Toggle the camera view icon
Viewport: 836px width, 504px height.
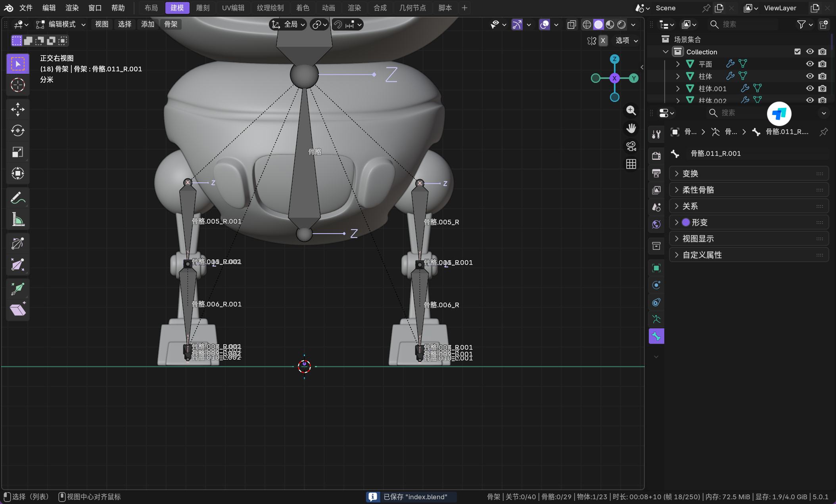(x=631, y=146)
